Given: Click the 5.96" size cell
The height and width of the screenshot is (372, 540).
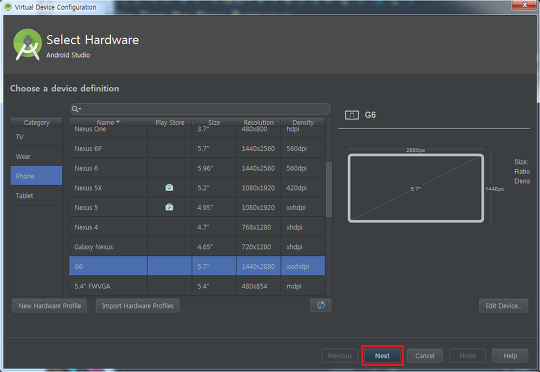Looking at the screenshot, I should tap(214, 168).
